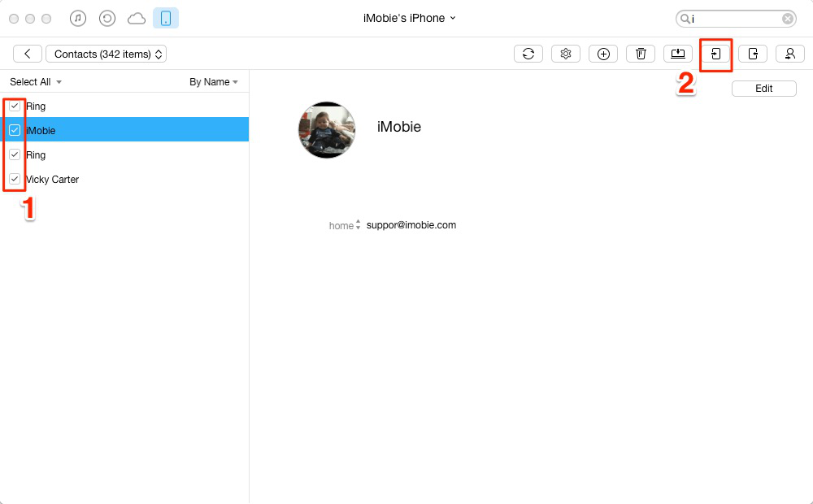The image size is (813, 504).
Task: Click the transfer to device icon
Action: [x=715, y=54]
